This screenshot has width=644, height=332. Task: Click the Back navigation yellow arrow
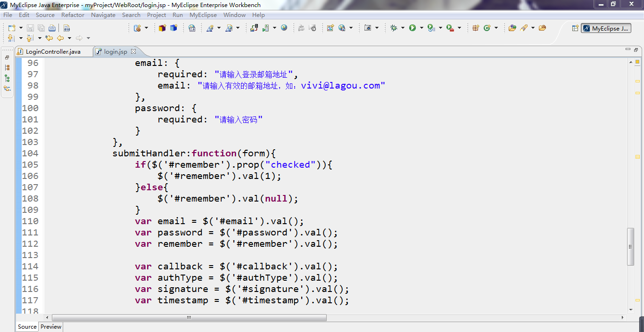point(60,38)
